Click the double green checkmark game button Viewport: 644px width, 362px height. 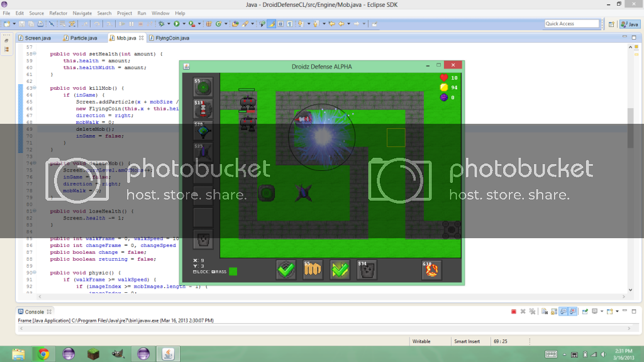[340, 270]
